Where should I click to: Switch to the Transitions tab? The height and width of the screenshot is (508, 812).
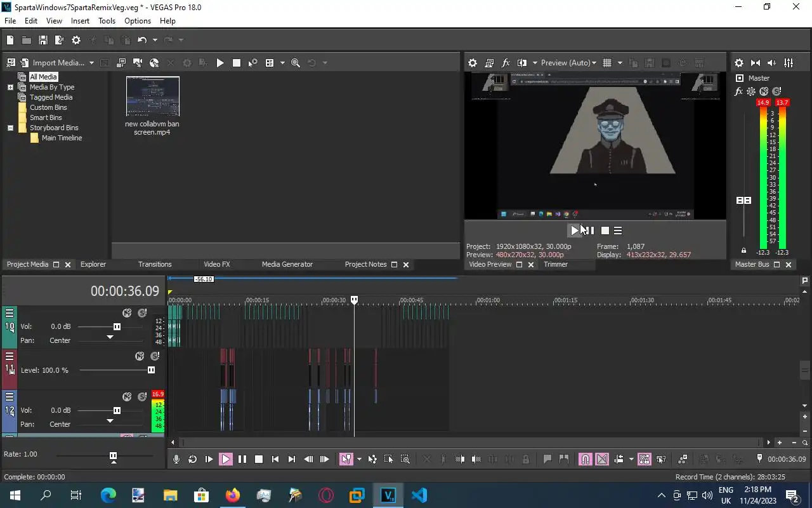[x=155, y=264]
